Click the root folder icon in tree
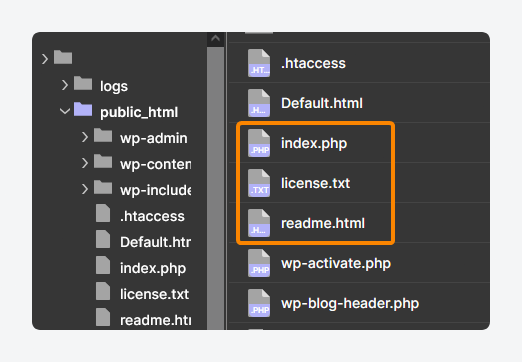Screen dimensions: 522x362 coord(63,57)
